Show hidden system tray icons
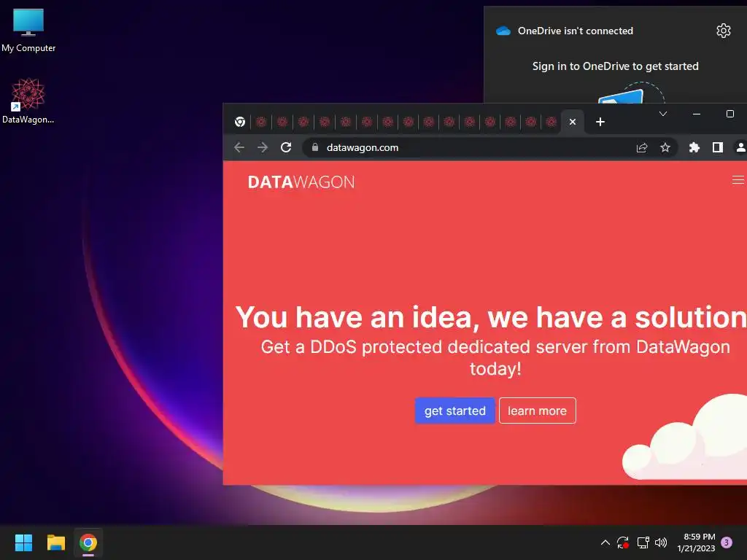Image resolution: width=747 pixels, height=560 pixels. tap(605, 542)
